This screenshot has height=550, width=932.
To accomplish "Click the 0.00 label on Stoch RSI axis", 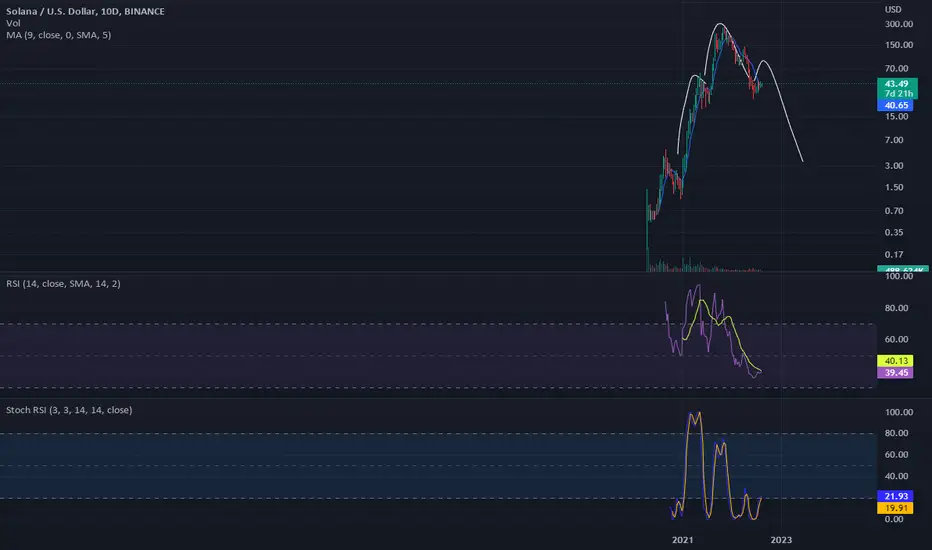I will point(894,519).
